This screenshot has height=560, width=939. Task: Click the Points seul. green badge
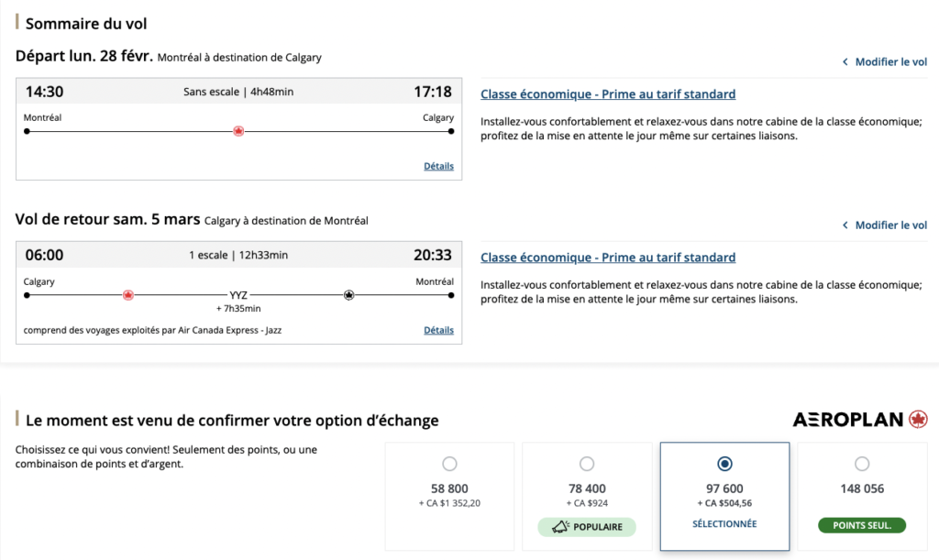point(862,526)
